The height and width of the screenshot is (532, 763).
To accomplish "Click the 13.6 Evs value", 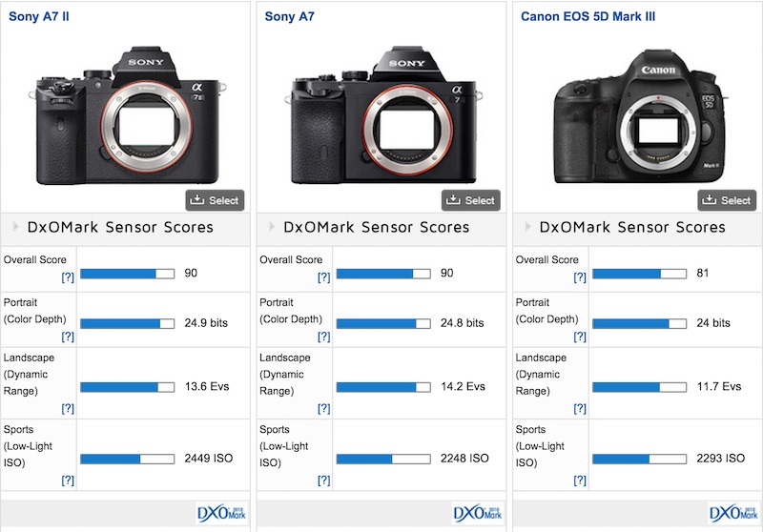I will click(207, 386).
